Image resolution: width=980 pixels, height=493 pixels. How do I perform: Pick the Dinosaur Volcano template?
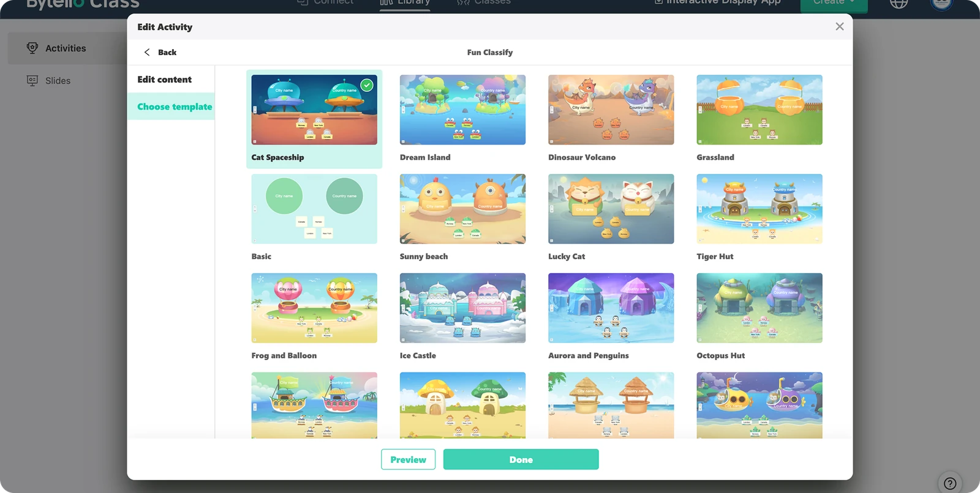(x=611, y=110)
